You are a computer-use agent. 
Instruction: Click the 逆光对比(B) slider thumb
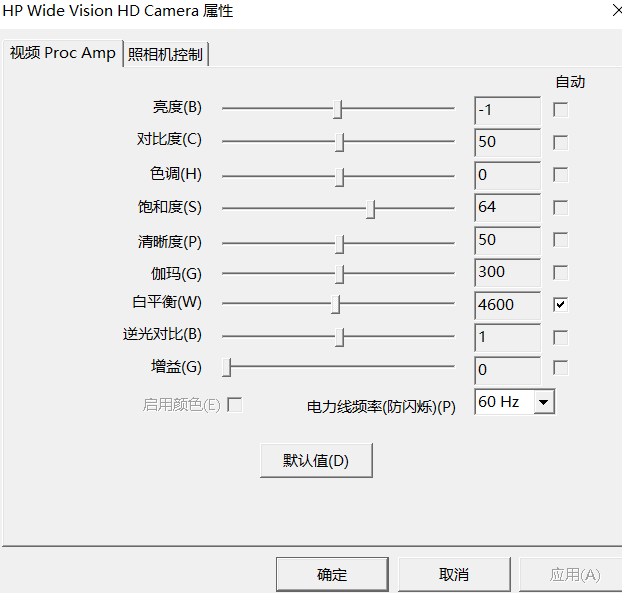[339, 337]
